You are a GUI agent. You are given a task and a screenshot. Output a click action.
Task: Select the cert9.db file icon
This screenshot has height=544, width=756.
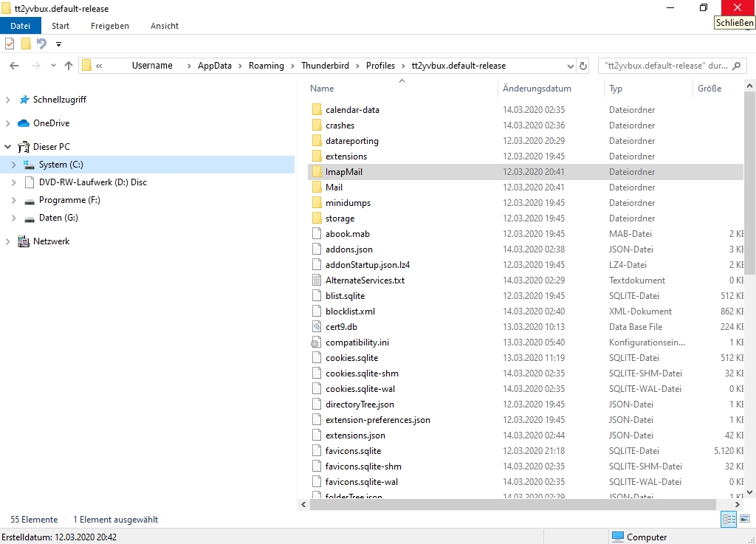coord(317,327)
